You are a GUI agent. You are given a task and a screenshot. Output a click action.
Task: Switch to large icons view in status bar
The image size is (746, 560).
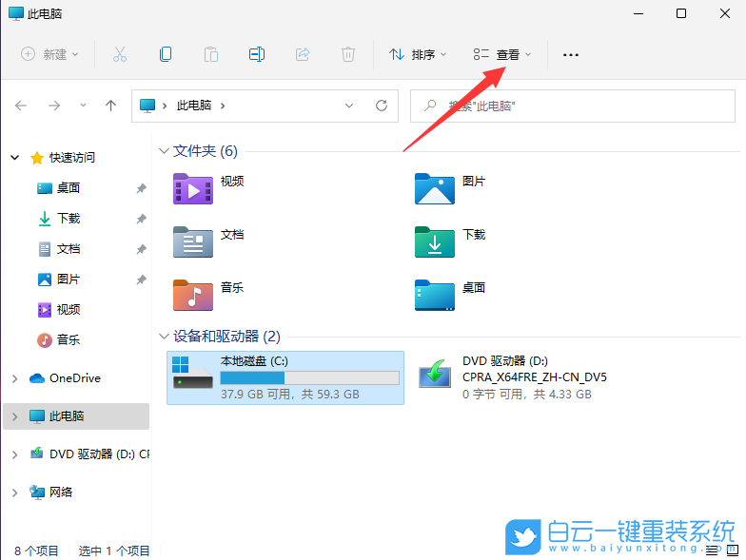point(733,550)
